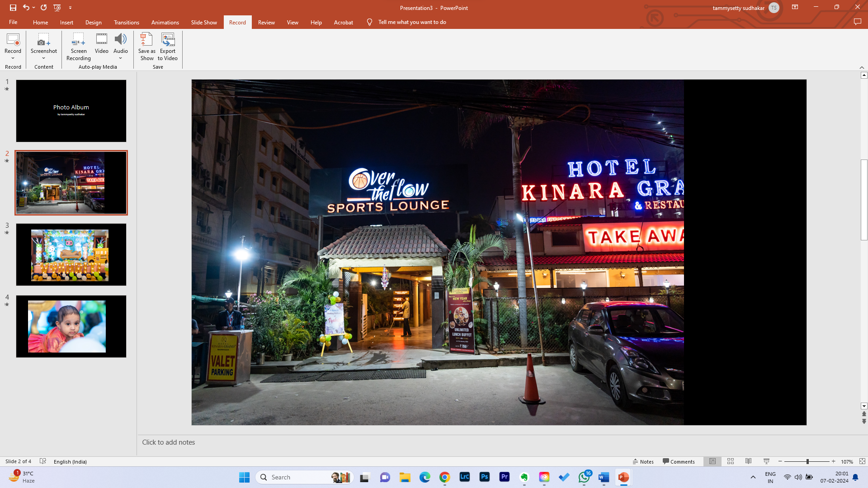Start Slide Show from status bar
The height and width of the screenshot is (488, 868).
coord(766,461)
